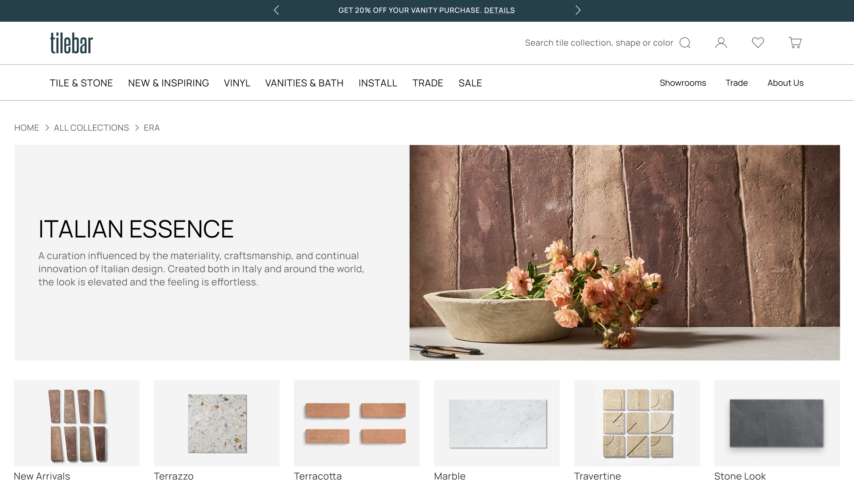
Task: Click the Details link in promo banner
Action: pos(499,10)
